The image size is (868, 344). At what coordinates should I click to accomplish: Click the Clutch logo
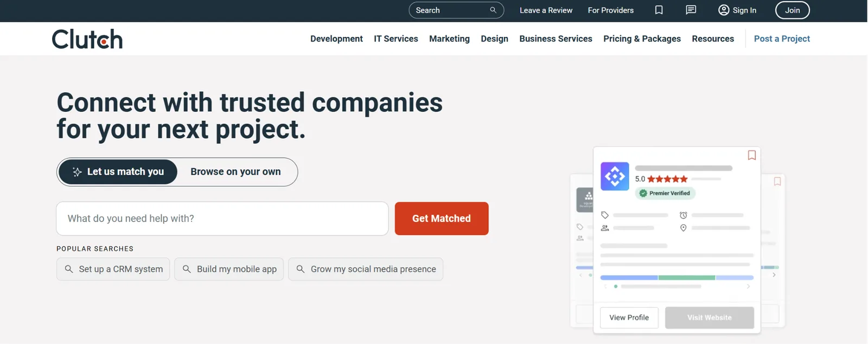click(x=87, y=39)
